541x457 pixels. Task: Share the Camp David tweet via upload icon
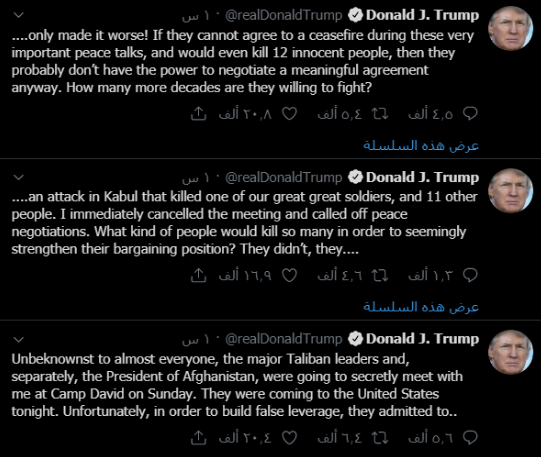(198, 437)
